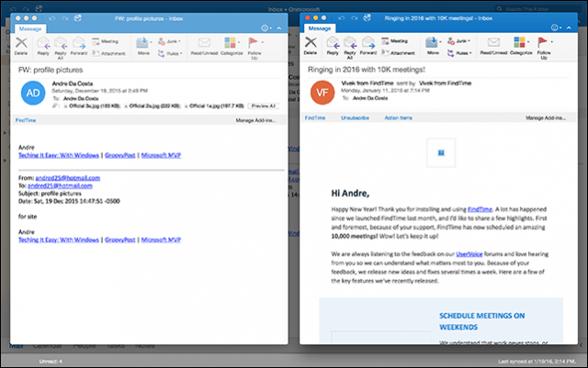
Task: Click the VF sender avatar
Action: [322, 93]
